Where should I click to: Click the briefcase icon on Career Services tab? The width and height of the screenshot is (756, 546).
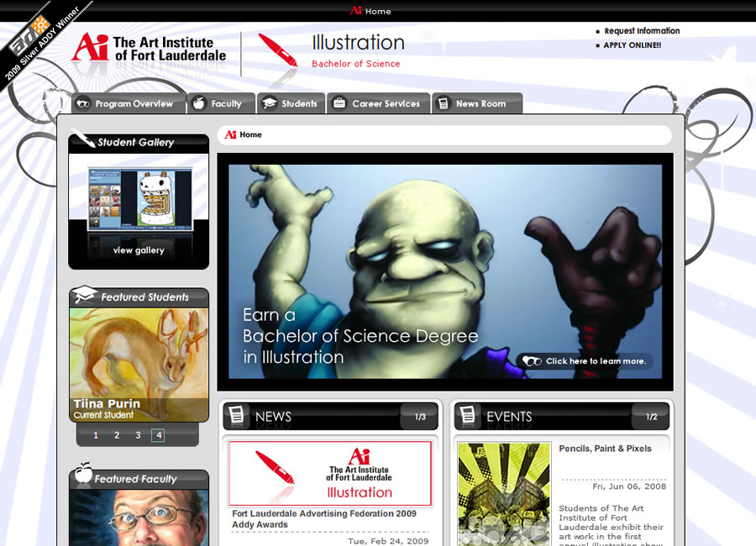click(339, 104)
